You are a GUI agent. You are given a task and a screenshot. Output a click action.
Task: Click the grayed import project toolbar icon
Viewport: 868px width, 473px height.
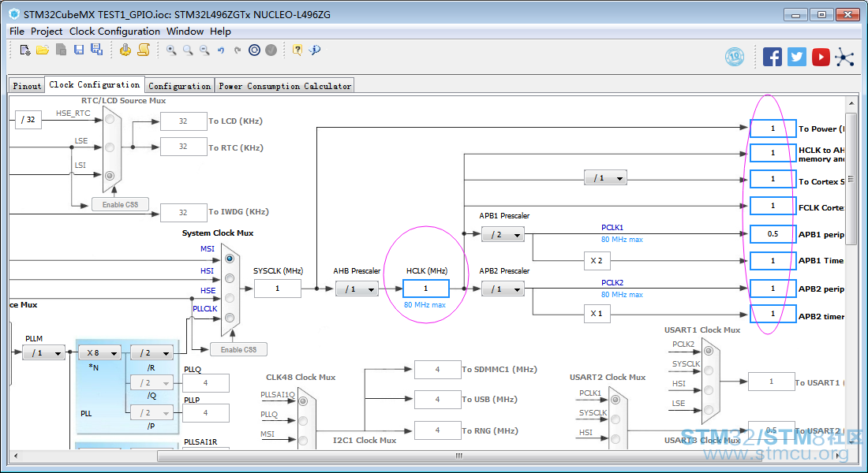(61, 50)
